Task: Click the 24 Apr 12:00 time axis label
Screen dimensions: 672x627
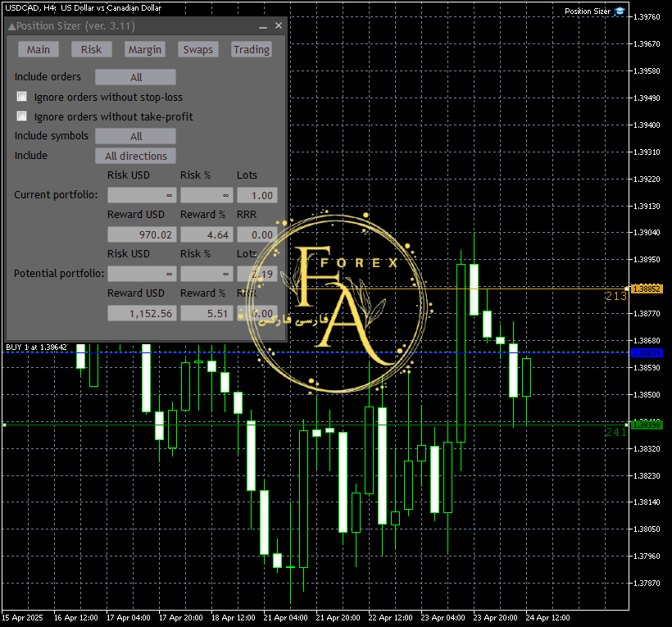Action: 547,617
